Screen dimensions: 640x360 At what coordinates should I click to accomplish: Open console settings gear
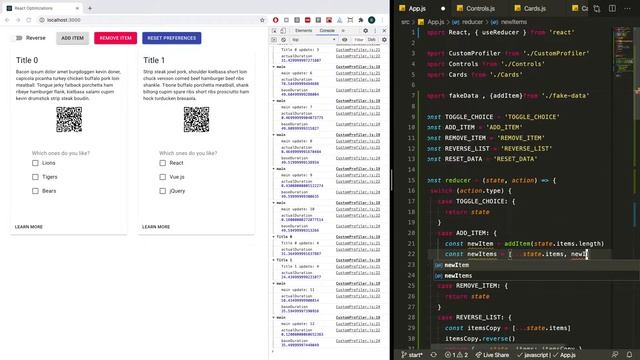point(384,40)
